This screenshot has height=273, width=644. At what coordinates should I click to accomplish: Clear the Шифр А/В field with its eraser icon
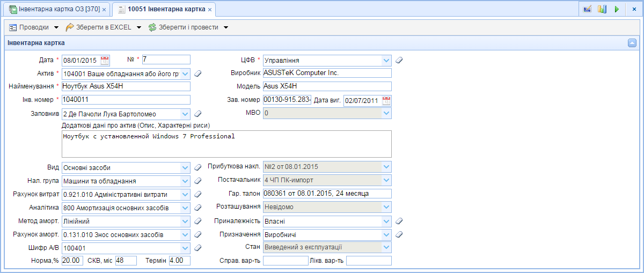197,248
